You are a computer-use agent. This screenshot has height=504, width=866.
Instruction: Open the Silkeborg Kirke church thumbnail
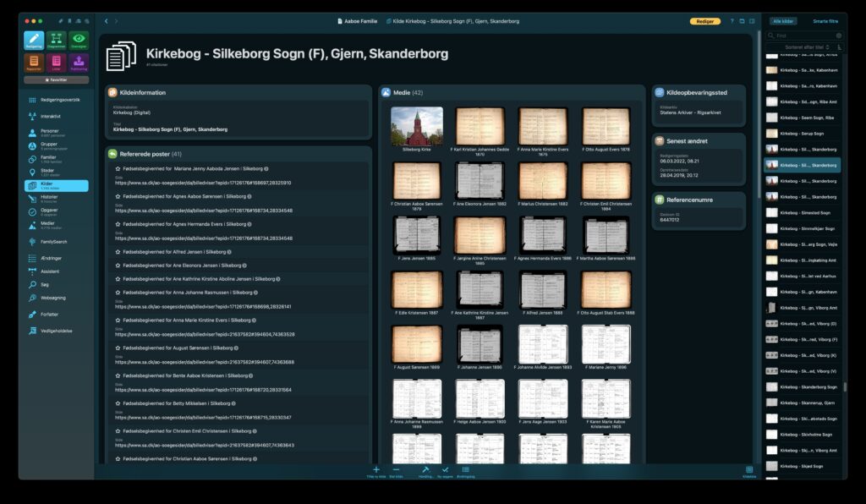click(x=416, y=125)
